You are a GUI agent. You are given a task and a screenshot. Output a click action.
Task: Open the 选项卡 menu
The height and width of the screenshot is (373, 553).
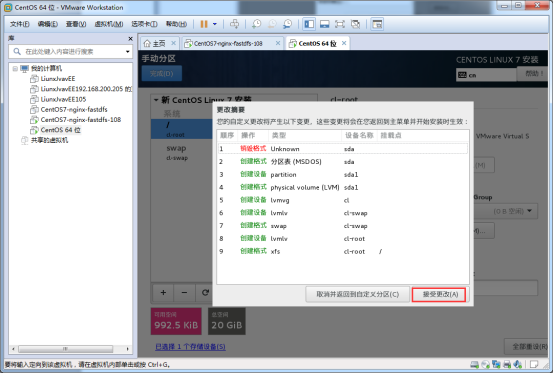(x=144, y=24)
